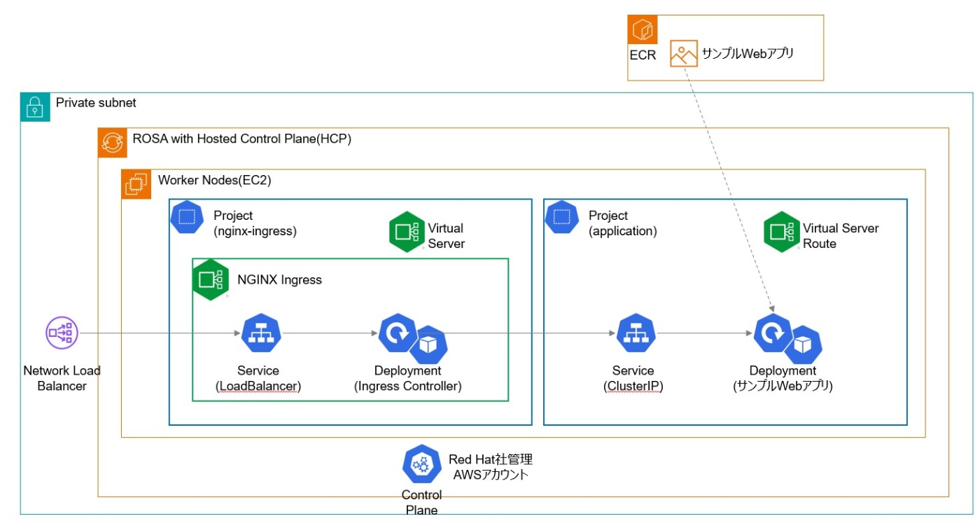Screen dimensions: 980x528
Task: Click the Service (LoadBalancer) icon
Action: point(261,333)
